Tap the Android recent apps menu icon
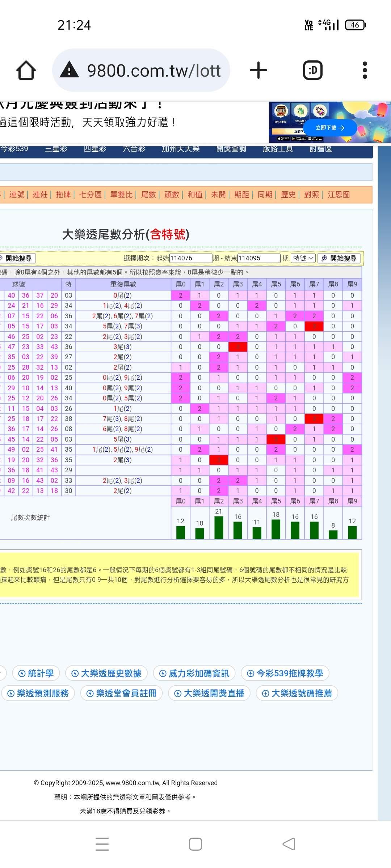The height and width of the screenshot is (868, 391). (x=102, y=844)
